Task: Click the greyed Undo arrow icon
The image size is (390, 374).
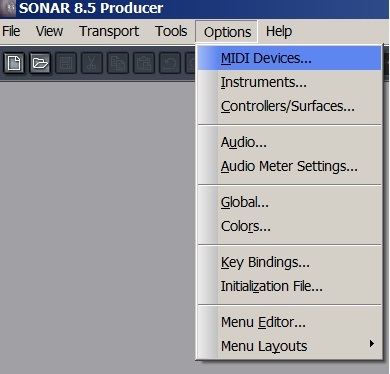Action: (x=170, y=63)
